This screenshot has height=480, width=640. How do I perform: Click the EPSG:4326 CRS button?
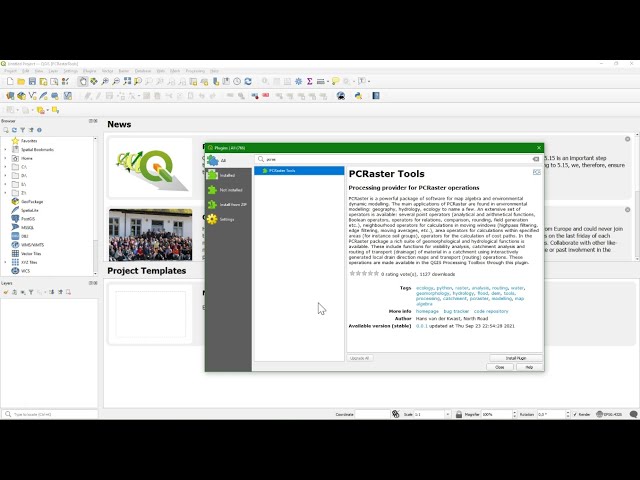click(x=609, y=414)
